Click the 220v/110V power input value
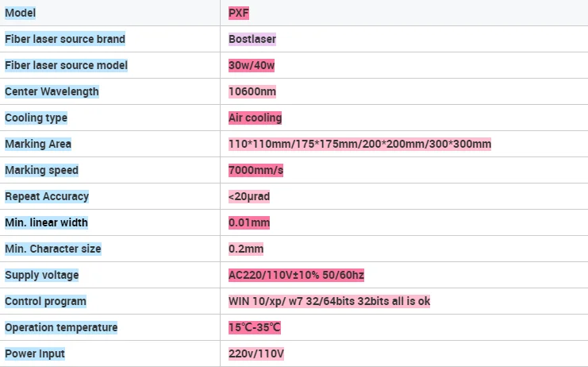 (256, 353)
